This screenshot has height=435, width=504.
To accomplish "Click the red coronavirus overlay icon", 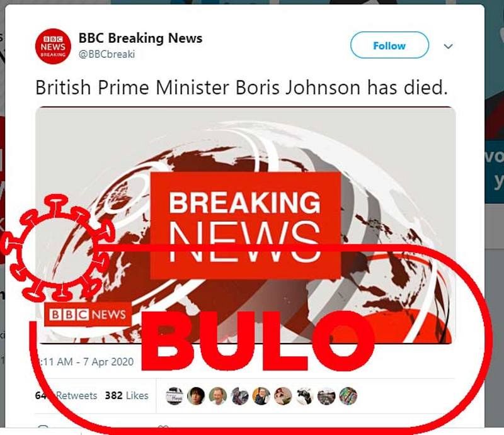I will tap(58, 248).
